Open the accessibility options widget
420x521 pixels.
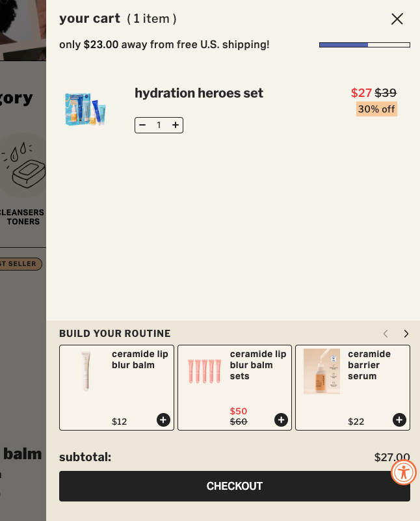404,473
